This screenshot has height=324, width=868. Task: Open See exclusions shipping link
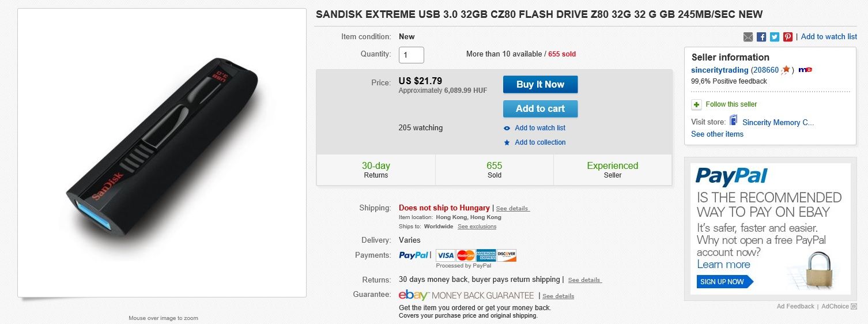pyautogui.click(x=477, y=227)
